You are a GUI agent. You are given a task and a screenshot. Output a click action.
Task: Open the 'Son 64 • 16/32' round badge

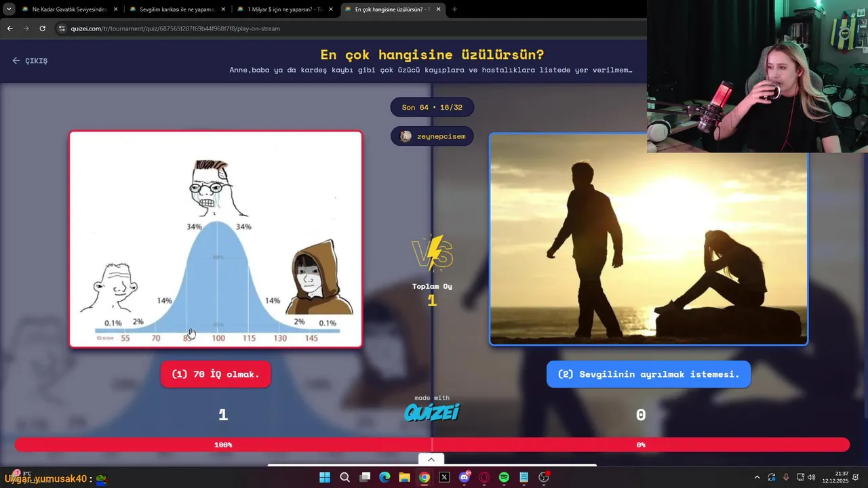432,107
